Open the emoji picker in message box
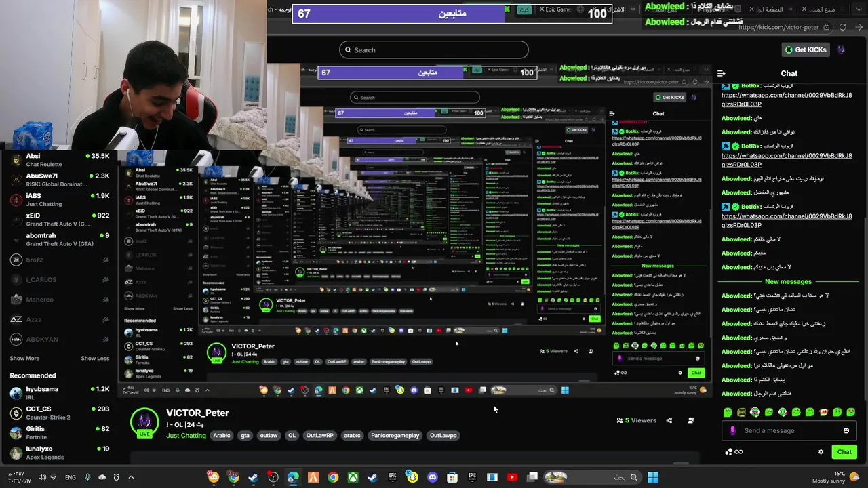The image size is (868, 488). click(846, 430)
